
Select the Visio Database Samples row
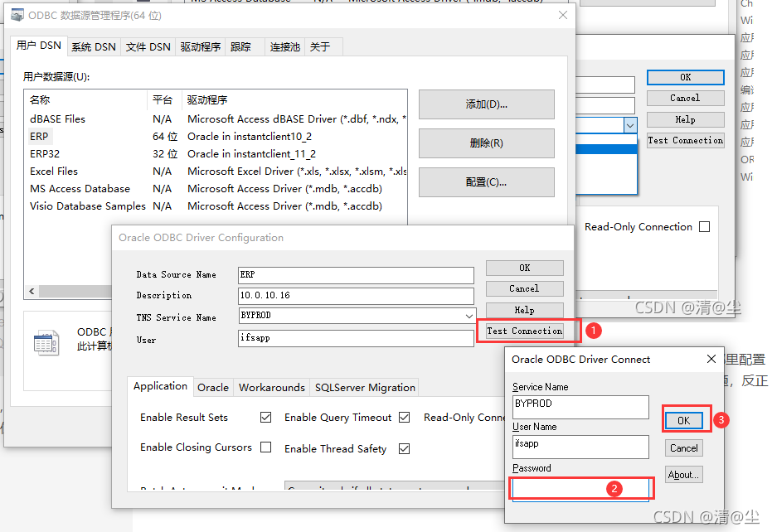click(x=216, y=206)
